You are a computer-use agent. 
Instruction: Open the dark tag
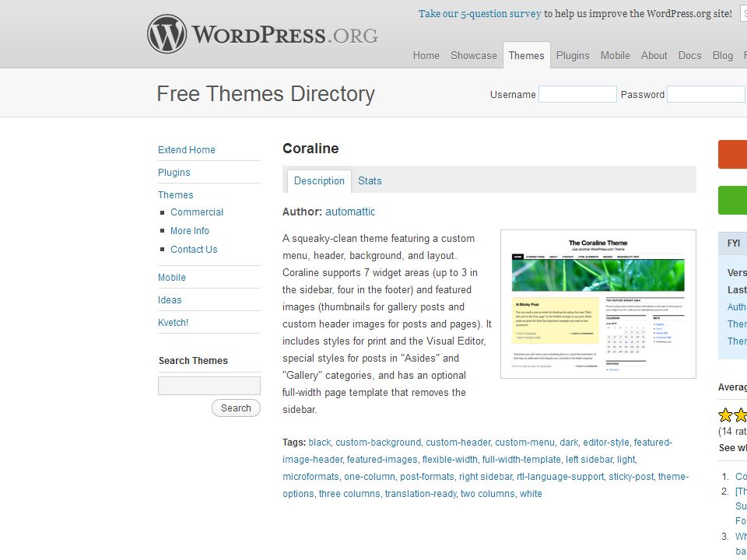coord(569,443)
